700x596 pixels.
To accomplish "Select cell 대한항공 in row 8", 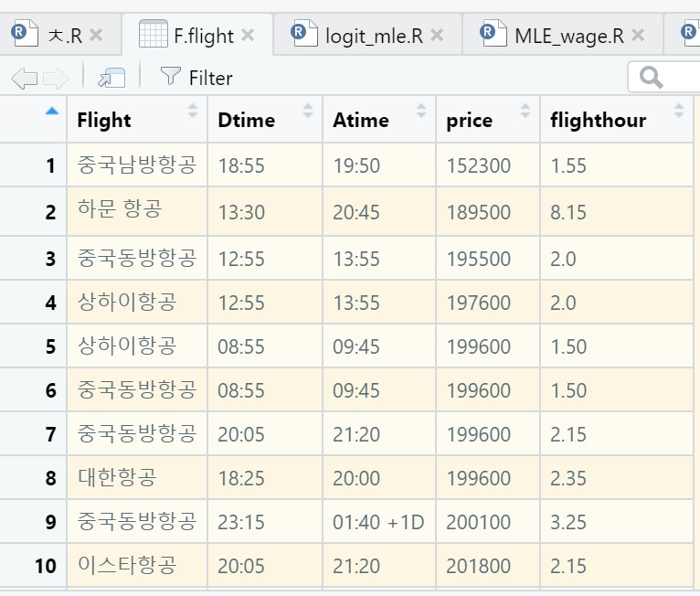I will 137,478.
